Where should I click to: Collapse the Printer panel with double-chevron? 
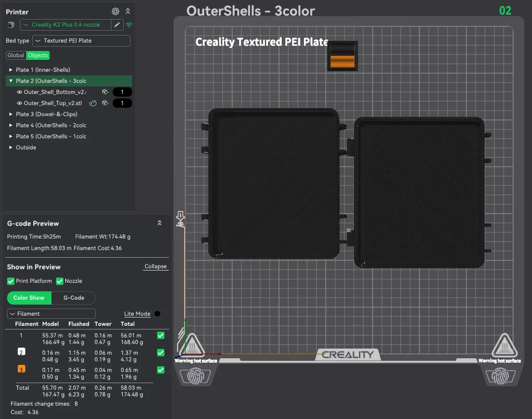coord(128,11)
